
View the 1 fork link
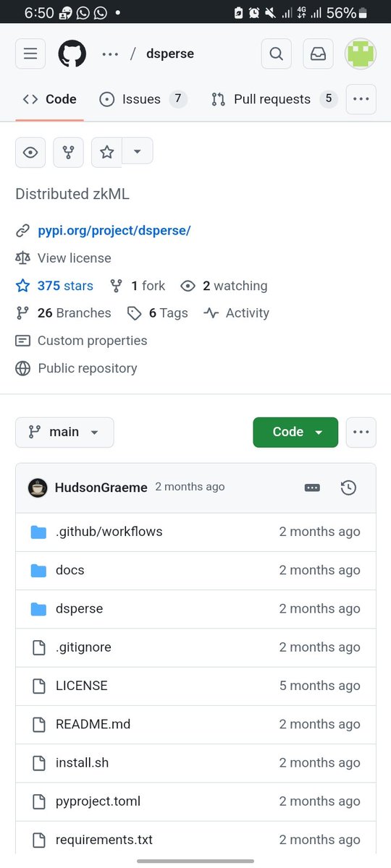138,286
